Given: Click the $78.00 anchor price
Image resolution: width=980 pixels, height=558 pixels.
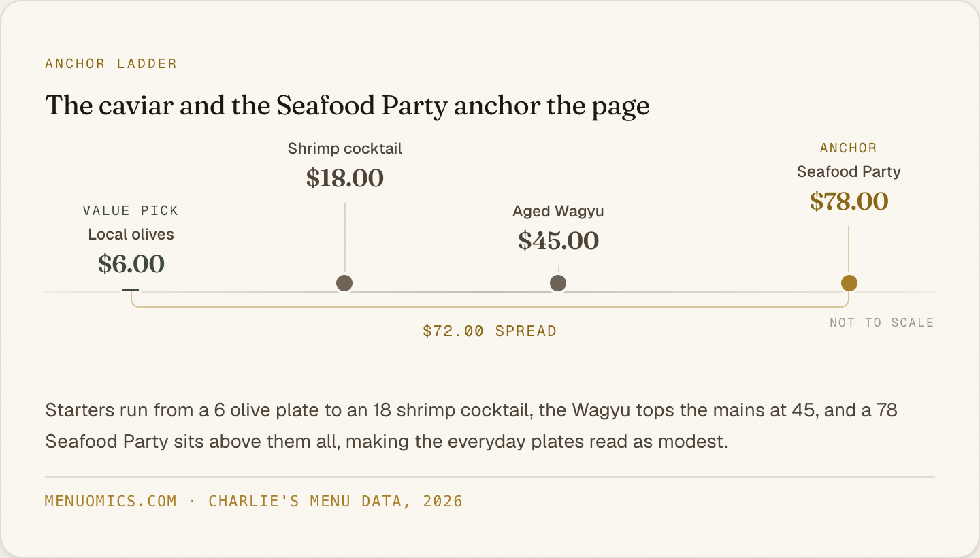Looking at the screenshot, I should [849, 201].
